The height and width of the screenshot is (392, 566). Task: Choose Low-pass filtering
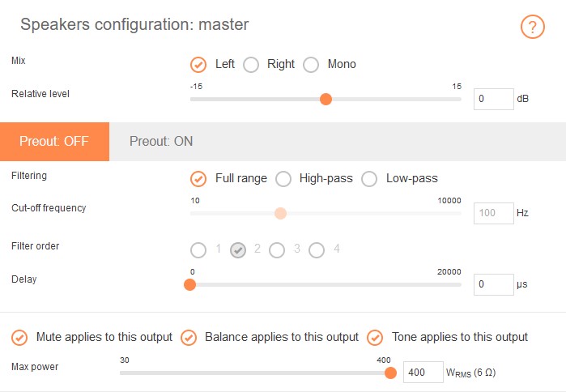(369, 179)
